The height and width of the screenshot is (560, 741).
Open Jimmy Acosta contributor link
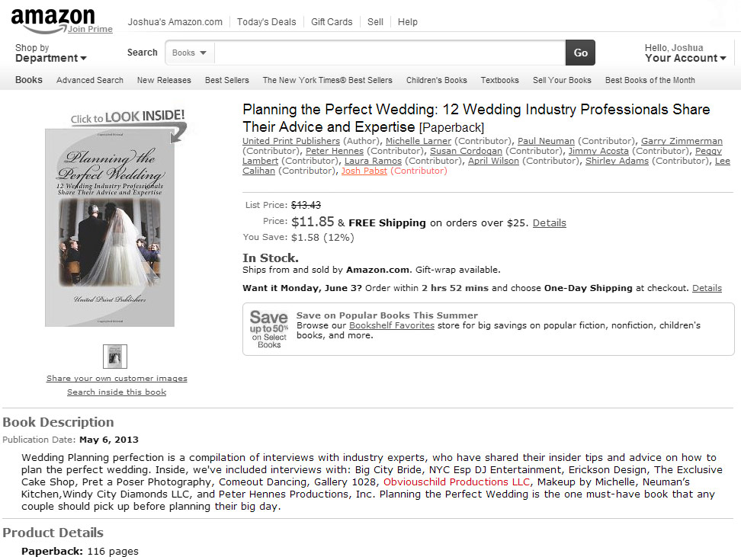pos(598,151)
